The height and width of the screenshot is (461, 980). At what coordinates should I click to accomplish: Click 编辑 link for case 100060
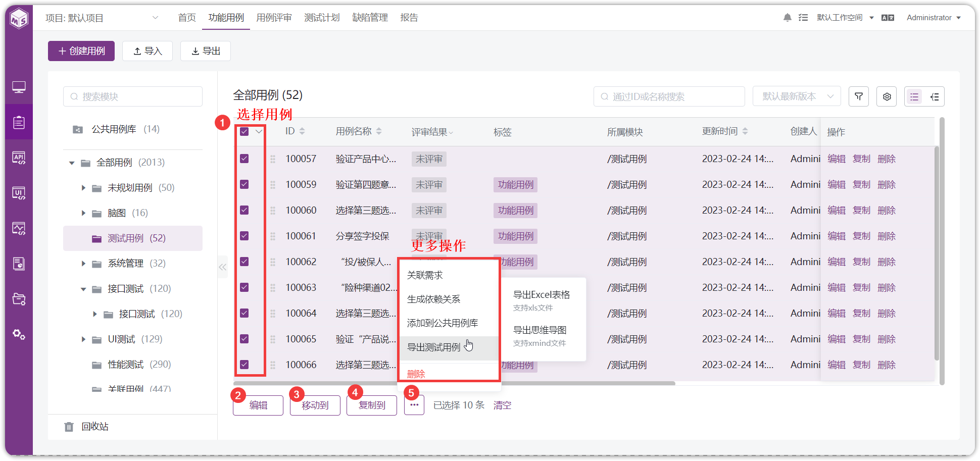837,210
